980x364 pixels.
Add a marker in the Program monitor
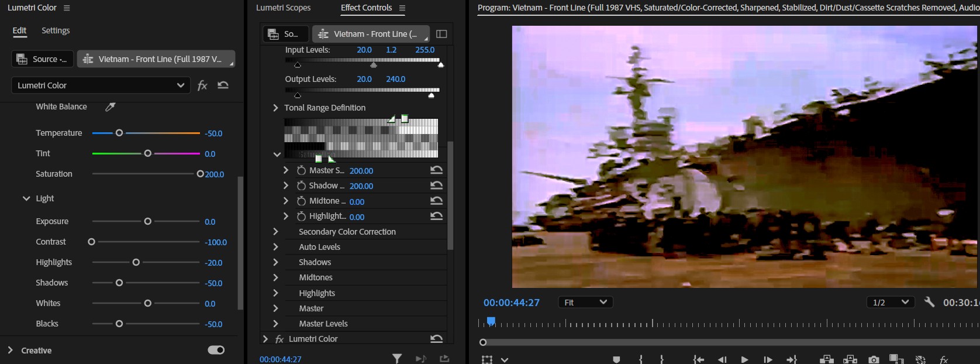click(x=616, y=359)
